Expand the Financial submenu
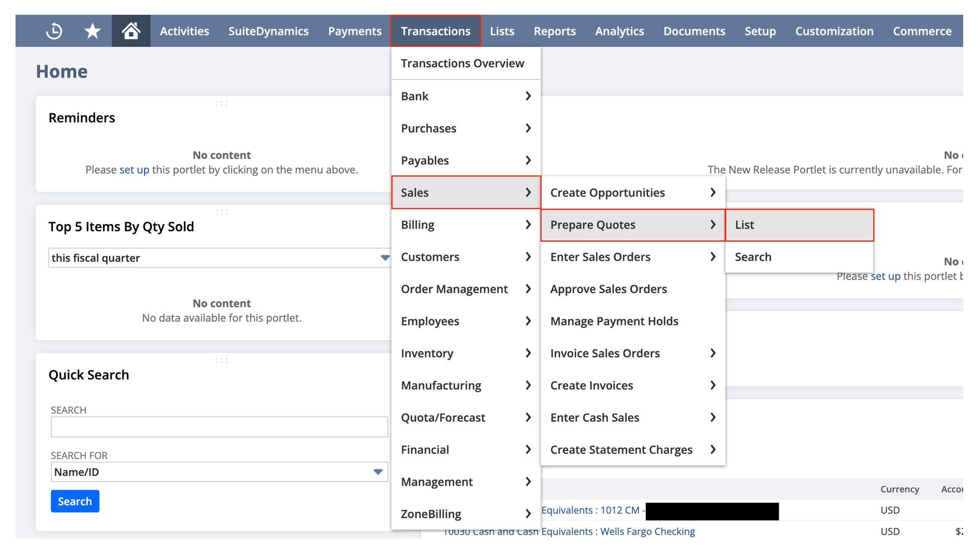980x555 pixels. click(465, 450)
